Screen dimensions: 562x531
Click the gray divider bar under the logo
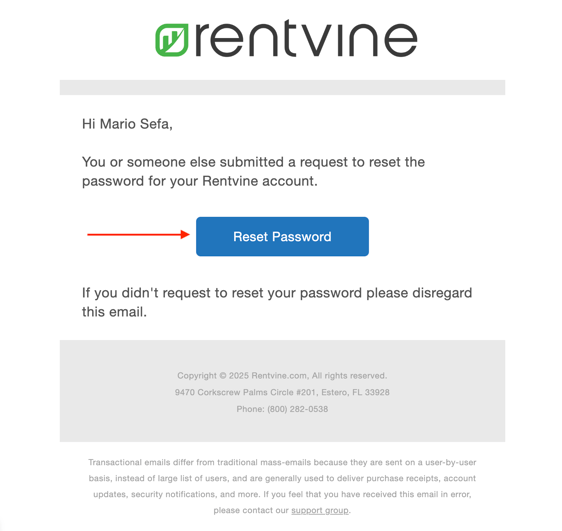(x=282, y=87)
